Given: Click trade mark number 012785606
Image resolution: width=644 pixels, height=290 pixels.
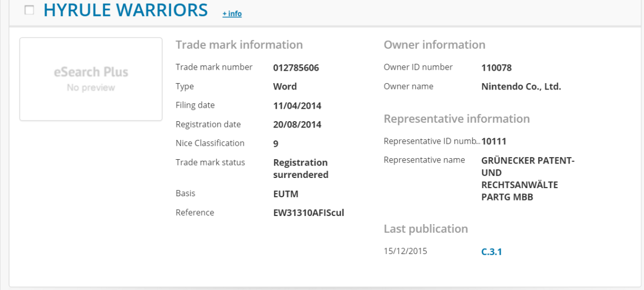Looking at the screenshot, I should 296,68.
